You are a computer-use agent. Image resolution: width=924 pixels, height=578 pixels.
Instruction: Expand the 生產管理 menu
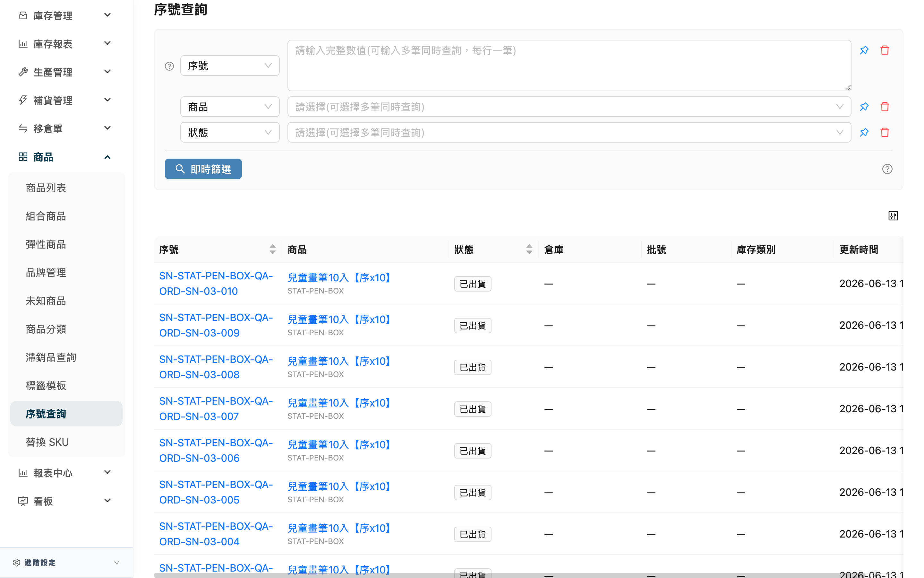107,72
